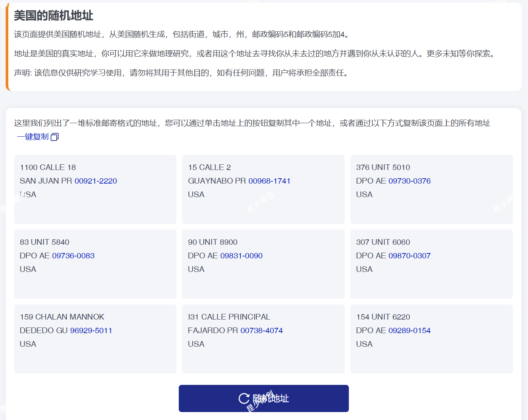Follow the 09736-0083 postal code link
Image resolution: width=528 pixels, height=420 pixels.
(73, 256)
